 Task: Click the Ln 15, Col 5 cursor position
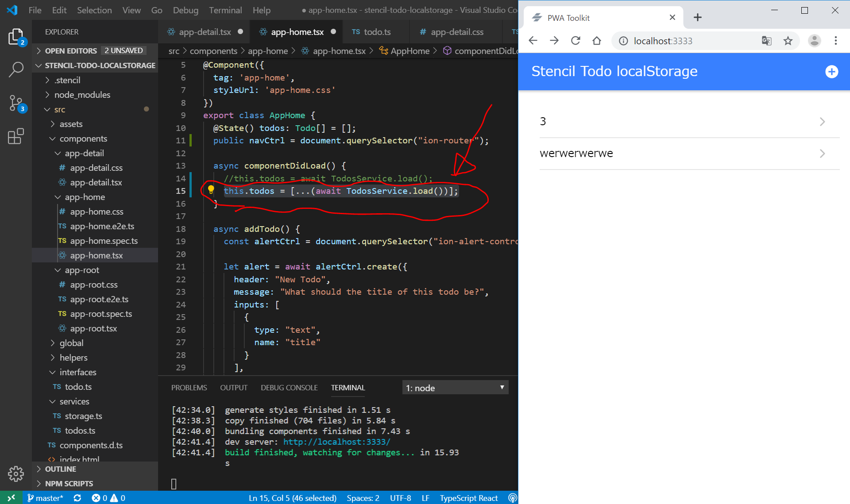pyautogui.click(x=293, y=498)
